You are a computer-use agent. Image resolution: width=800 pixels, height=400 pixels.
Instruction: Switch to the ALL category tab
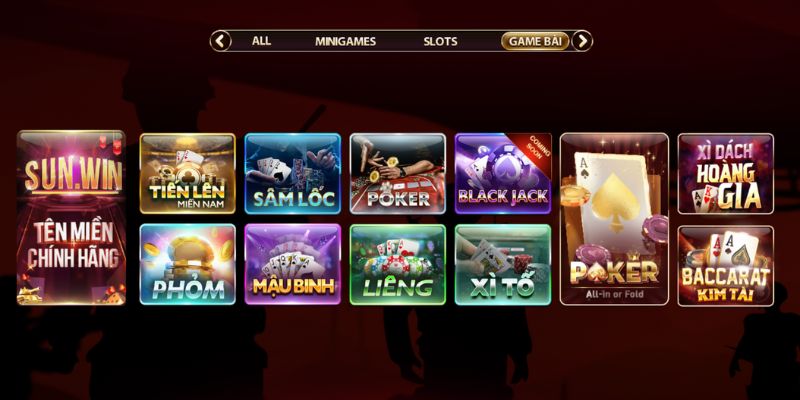click(x=261, y=41)
